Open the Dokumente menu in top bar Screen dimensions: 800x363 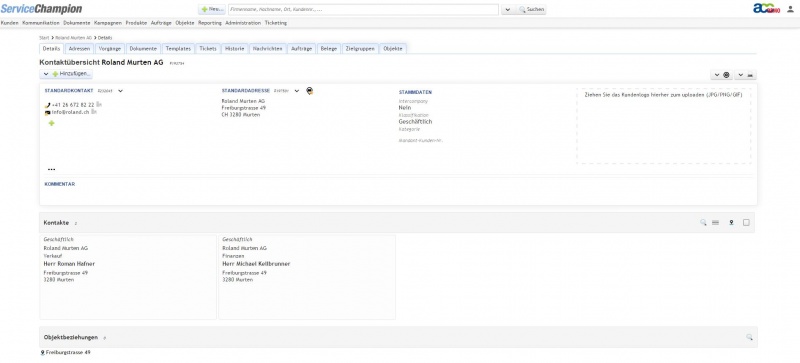(77, 23)
